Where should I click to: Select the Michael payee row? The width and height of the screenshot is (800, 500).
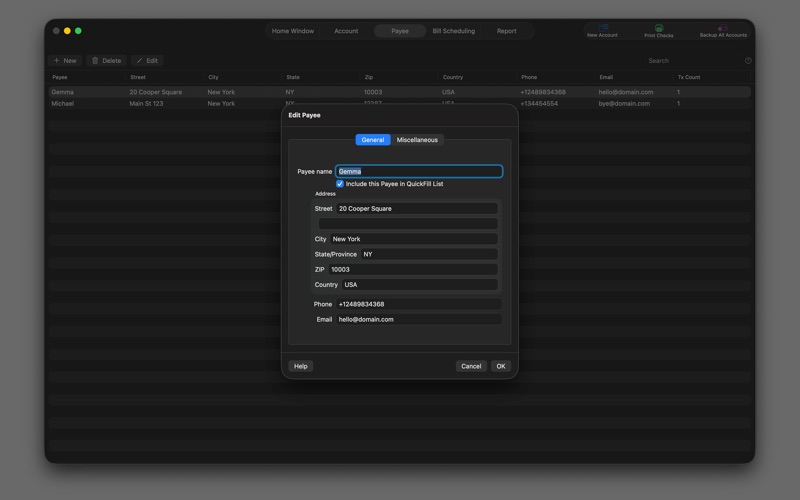[400, 104]
